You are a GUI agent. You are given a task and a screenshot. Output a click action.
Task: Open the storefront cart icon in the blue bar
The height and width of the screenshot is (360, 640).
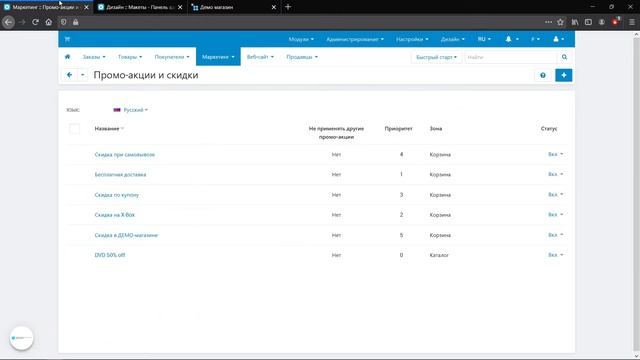67,39
